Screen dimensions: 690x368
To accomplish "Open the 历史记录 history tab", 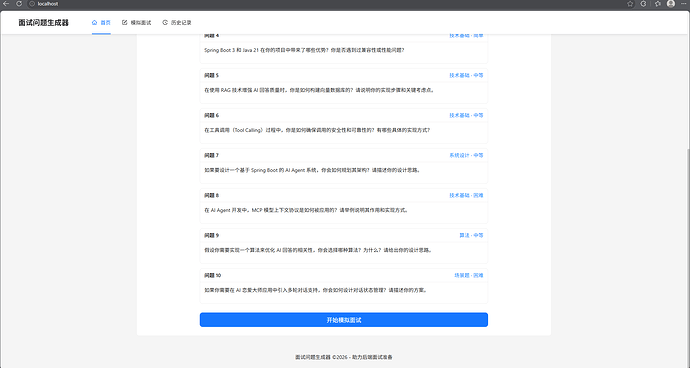I will pos(177,22).
